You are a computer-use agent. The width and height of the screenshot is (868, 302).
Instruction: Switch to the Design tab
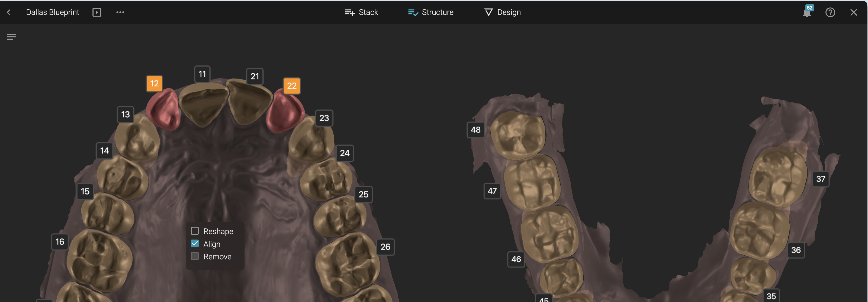tap(502, 12)
